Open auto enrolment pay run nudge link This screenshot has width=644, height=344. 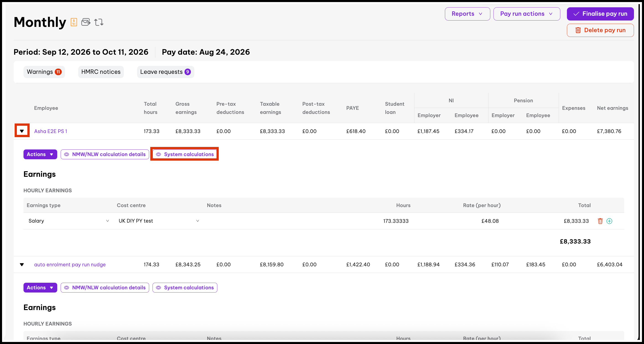(x=70, y=264)
